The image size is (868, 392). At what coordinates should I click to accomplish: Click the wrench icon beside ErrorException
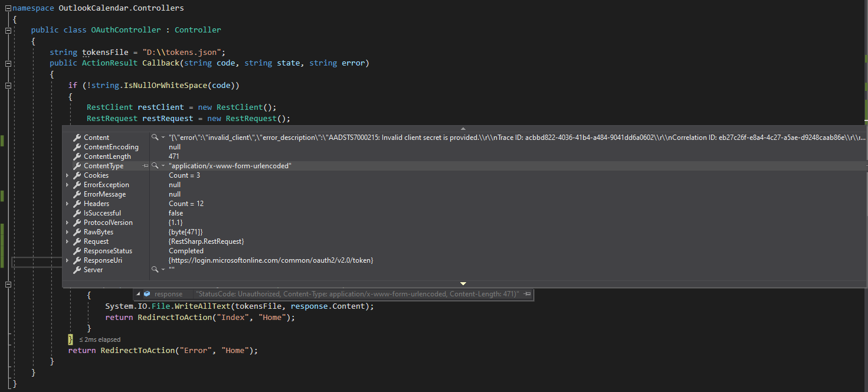tap(77, 185)
